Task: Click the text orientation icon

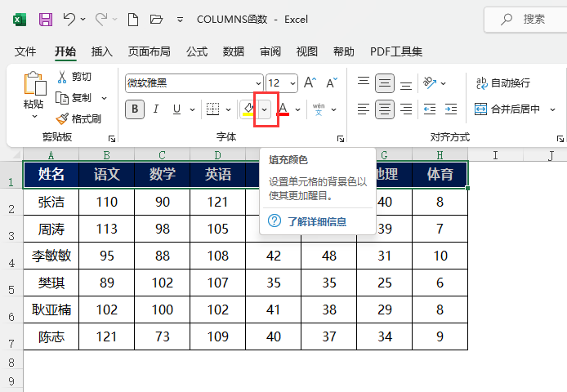Action: [430, 82]
